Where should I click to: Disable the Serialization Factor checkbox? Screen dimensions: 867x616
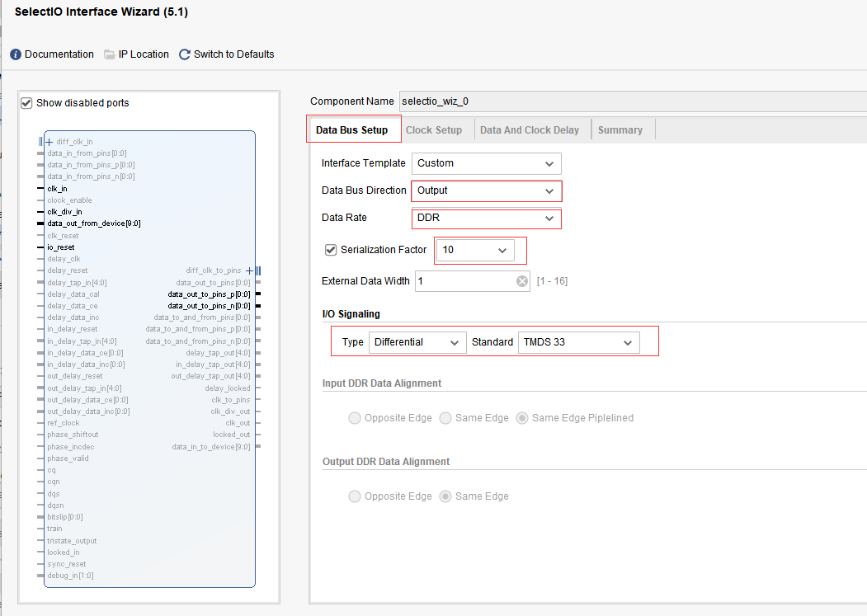(x=331, y=250)
